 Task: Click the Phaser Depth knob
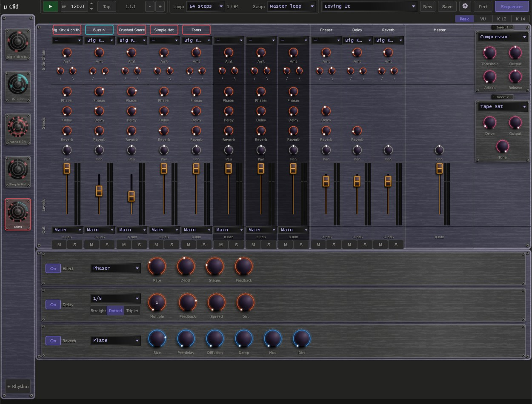pos(186,267)
